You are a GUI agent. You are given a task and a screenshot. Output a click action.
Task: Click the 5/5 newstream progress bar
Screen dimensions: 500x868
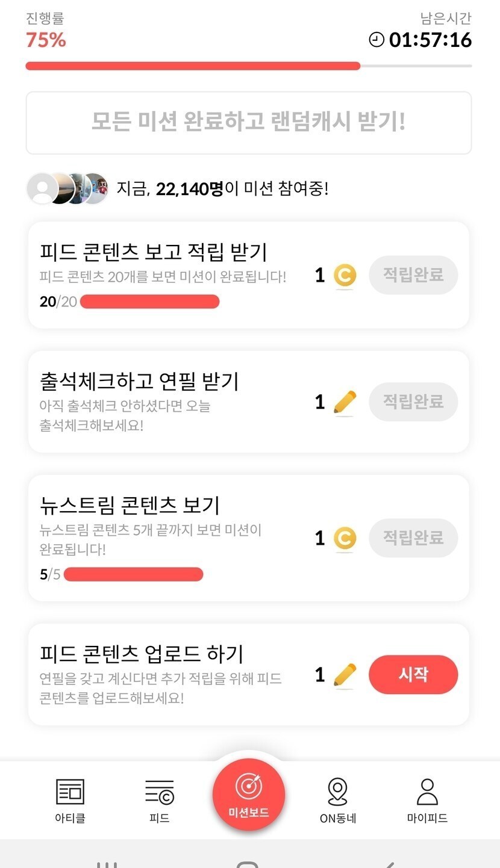pyautogui.click(x=133, y=574)
